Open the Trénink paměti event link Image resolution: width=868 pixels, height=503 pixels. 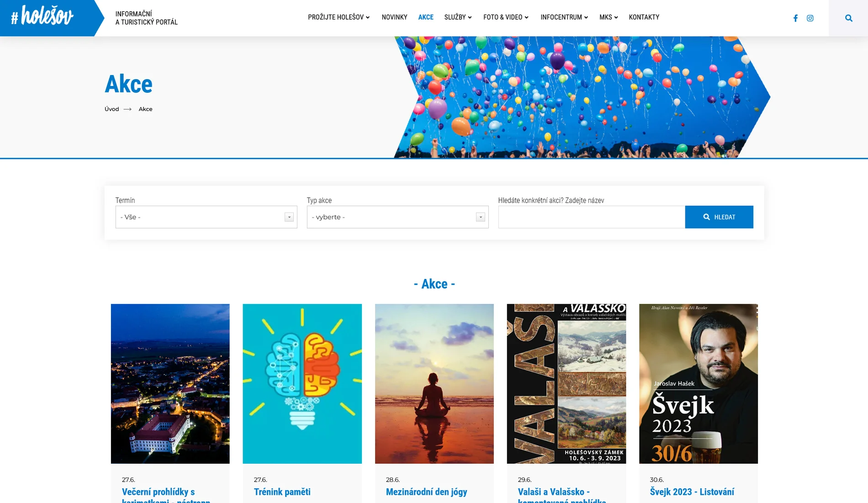[282, 492]
